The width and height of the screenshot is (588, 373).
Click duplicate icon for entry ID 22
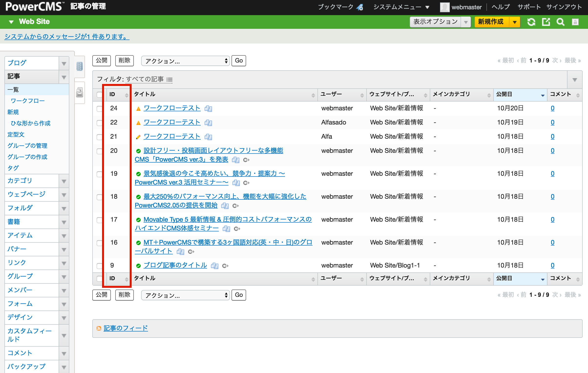[208, 123]
